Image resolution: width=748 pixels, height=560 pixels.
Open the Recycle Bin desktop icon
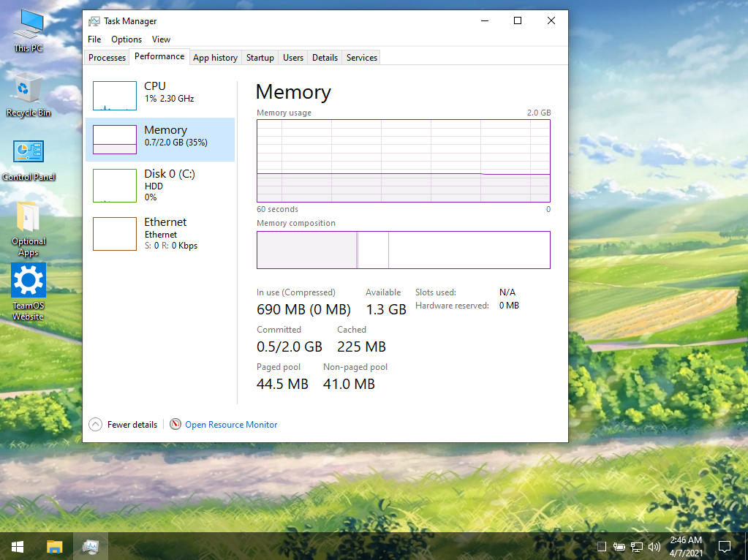tap(28, 95)
